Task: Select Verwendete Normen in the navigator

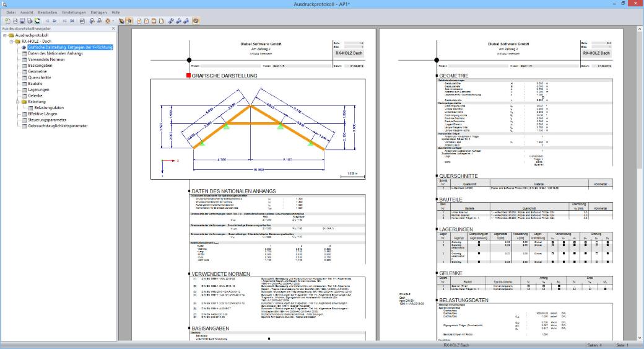Action: 46,59
